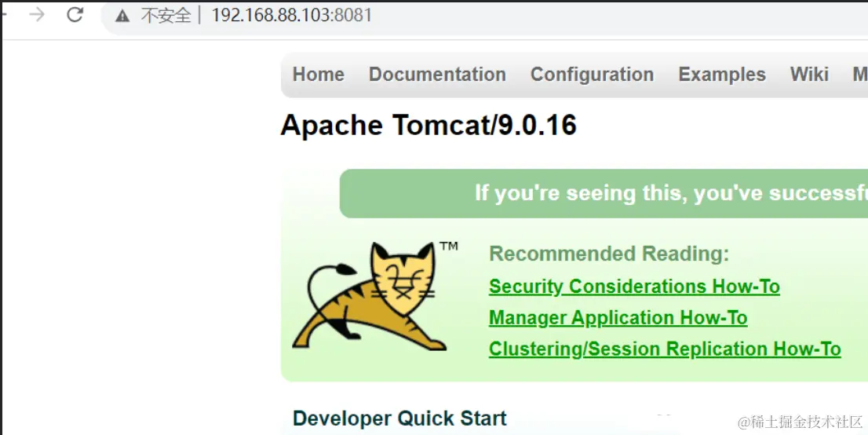This screenshot has width=868, height=435.
Task: Open Security Considerations How-To link
Action: pyautogui.click(x=634, y=287)
